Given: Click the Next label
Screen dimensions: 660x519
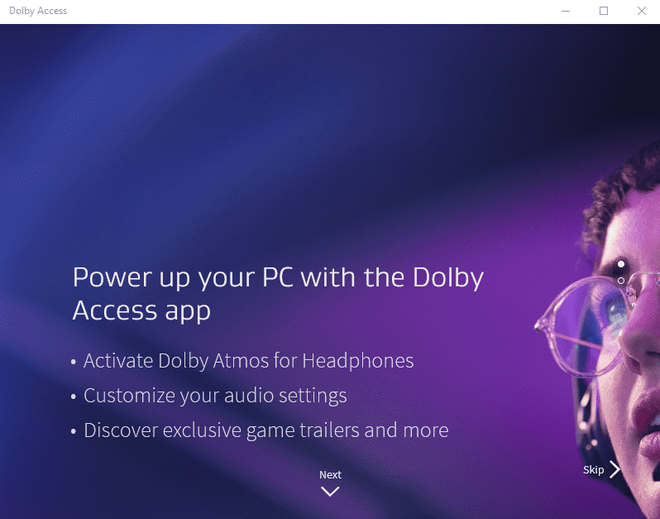Looking at the screenshot, I should (330, 475).
